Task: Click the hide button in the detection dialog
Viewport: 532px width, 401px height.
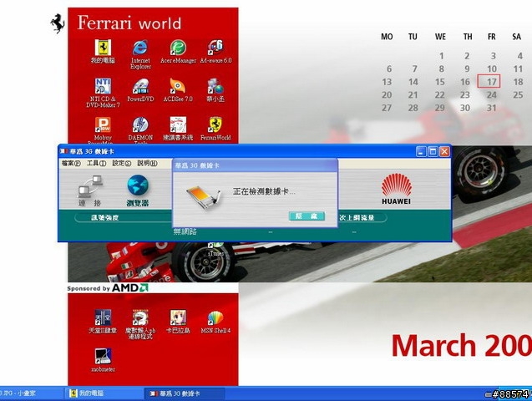Action: tap(307, 216)
